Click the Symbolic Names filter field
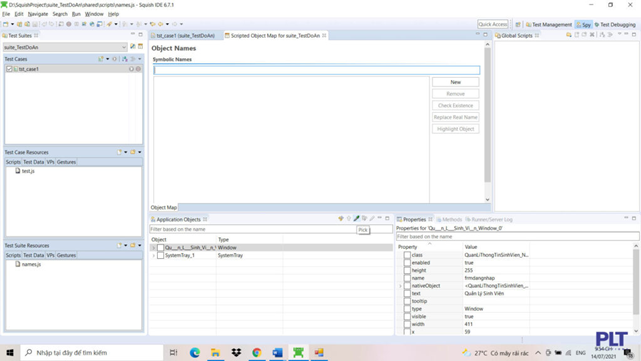The image size is (641, 361). point(316,70)
